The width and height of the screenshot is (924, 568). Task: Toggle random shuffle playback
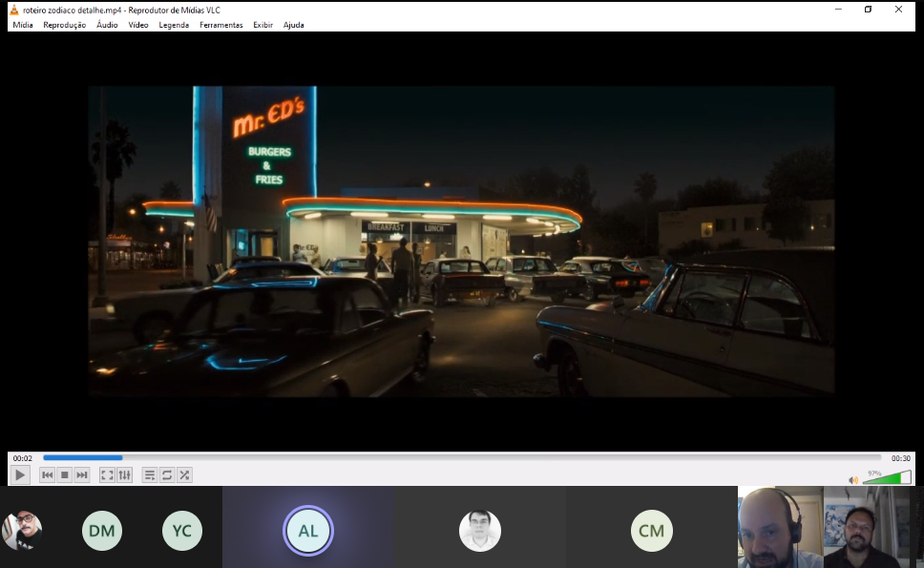(184, 474)
